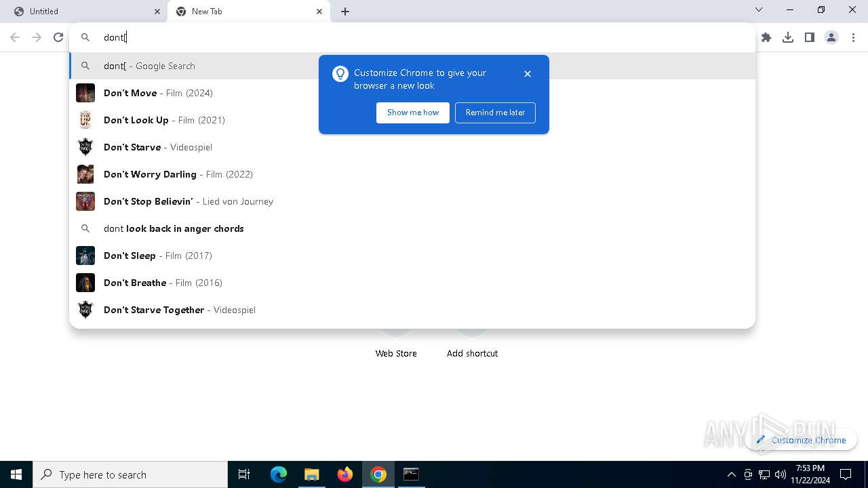
Task: Click the Don't Worry Darling thumbnail
Action: (x=85, y=174)
